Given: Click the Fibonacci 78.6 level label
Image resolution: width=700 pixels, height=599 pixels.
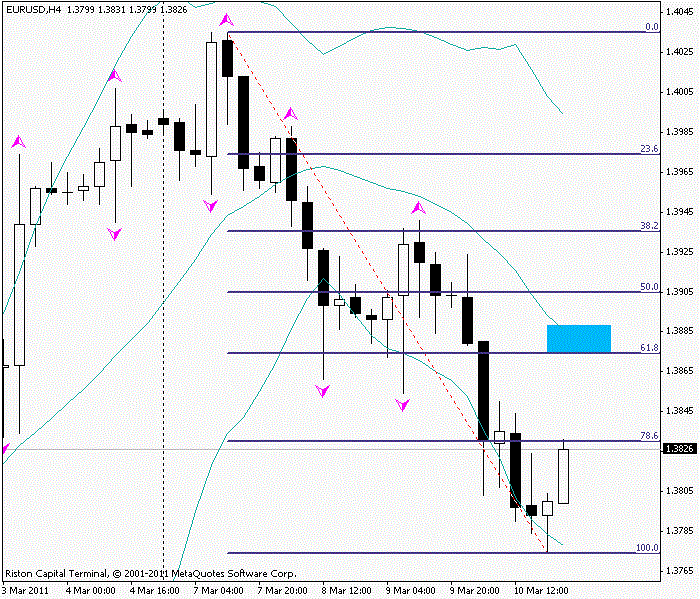Looking at the screenshot, I should click(x=650, y=436).
